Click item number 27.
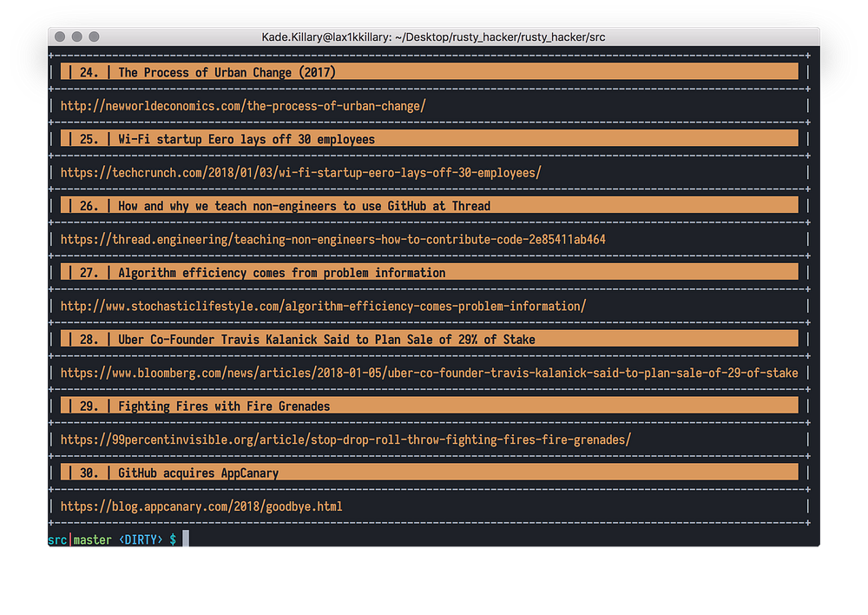The width and height of the screenshot is (868, 615). pyautogui.click(x=89, y=273)
